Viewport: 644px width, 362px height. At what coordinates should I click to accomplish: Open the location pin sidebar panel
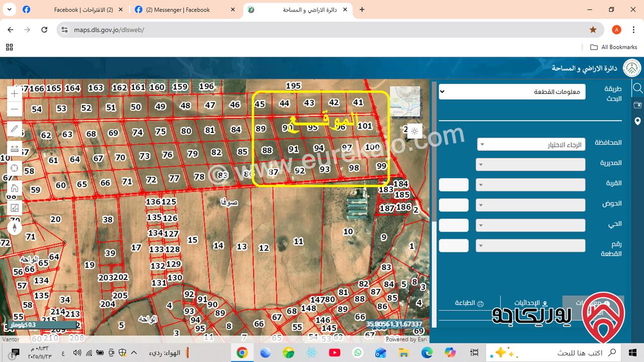pyautogui.click(x=637, y=121)
